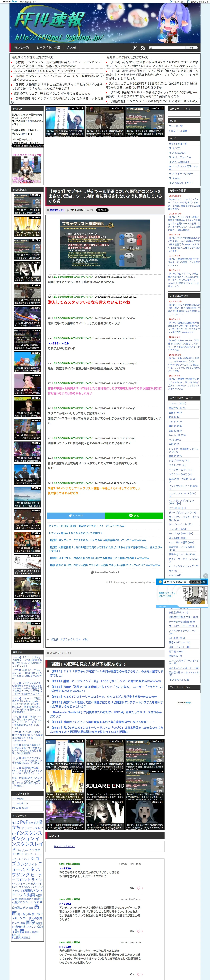Like comment 3892 with heart icon

(x=138, y=888)
